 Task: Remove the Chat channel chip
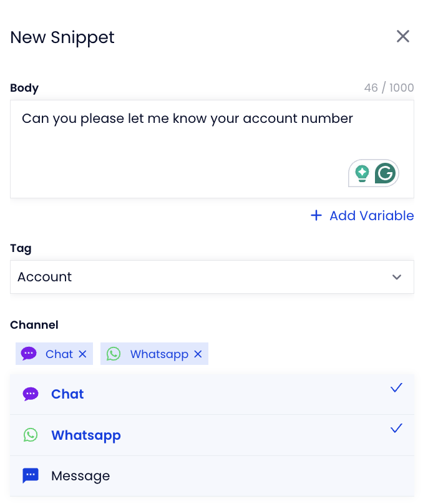pyautogui.click(x=82, y=354)
